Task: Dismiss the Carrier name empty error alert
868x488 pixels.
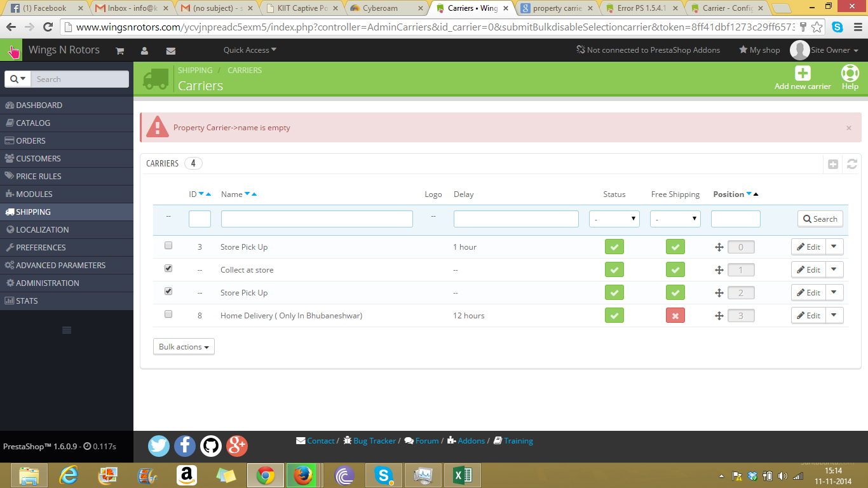Action: [848, 128]
